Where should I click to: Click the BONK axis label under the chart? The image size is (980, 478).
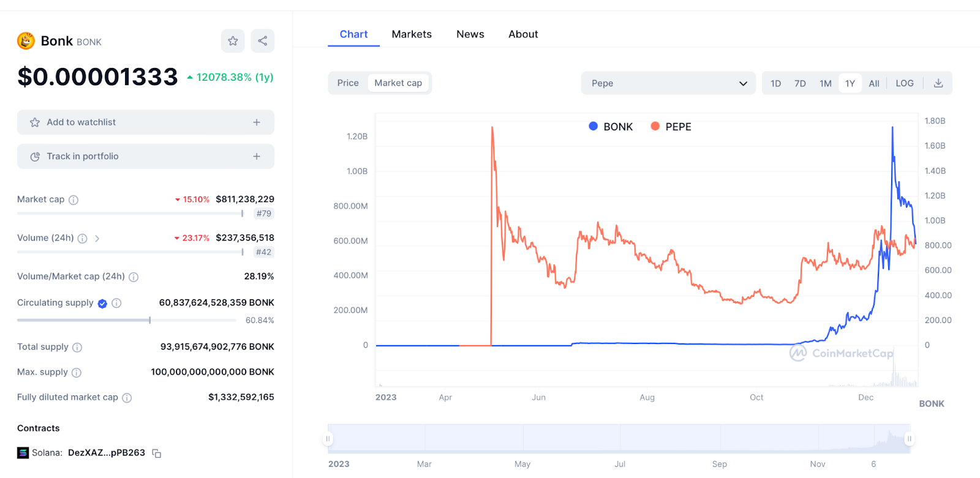(x=932, y=404)
